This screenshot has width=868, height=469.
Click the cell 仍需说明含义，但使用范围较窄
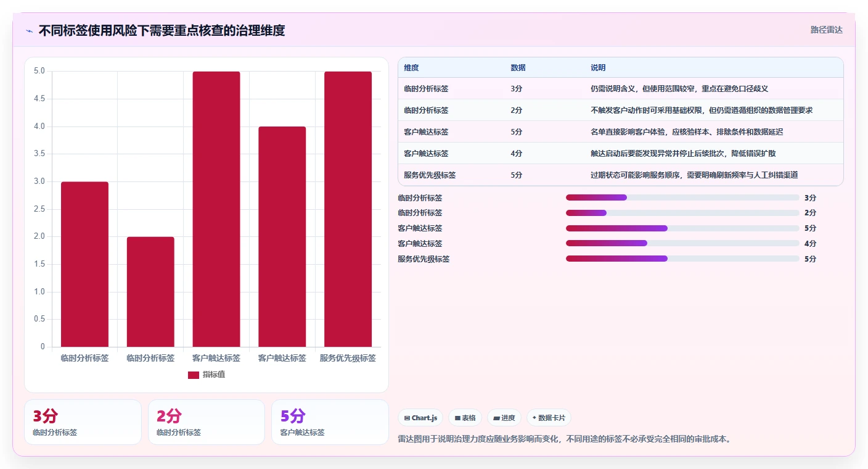[679, 89]
